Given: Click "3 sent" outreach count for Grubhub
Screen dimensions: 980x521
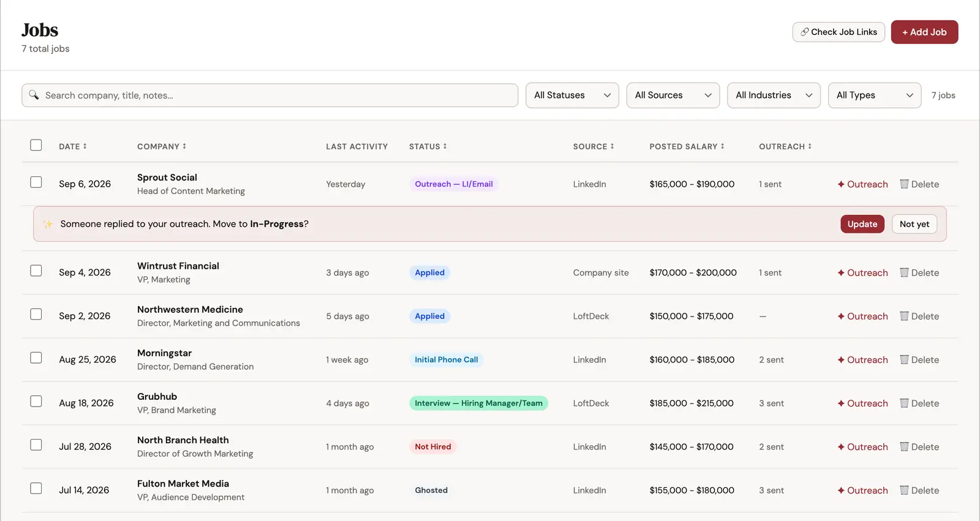Looking at the screenshot, I should click(x=771, y=403).
